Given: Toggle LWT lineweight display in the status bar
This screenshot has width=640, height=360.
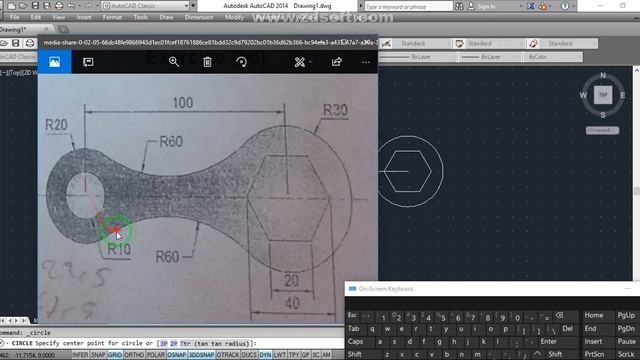Looking at the screenshot, I should click(x=280, y=355).
